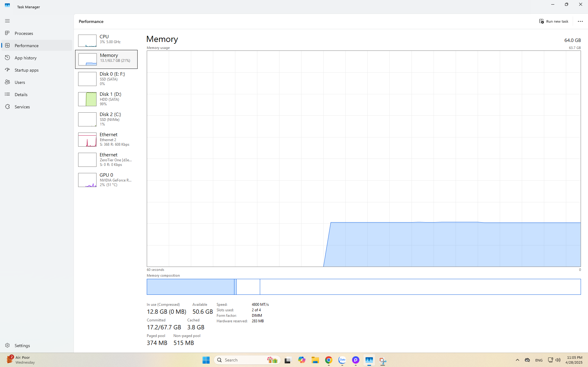Screen dimensions: 588x367
Task: Open the three-dots more options menu
Action: click(580, 21)
